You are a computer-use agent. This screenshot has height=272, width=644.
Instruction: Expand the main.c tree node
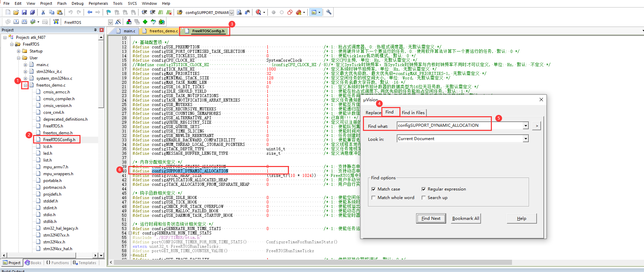[25, 65]
